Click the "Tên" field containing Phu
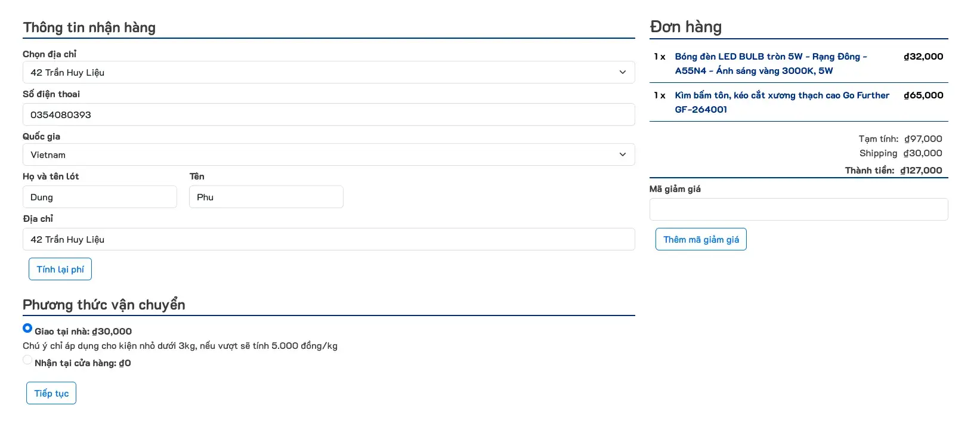This screenshot has height=427, width=980. coord(266,197)
